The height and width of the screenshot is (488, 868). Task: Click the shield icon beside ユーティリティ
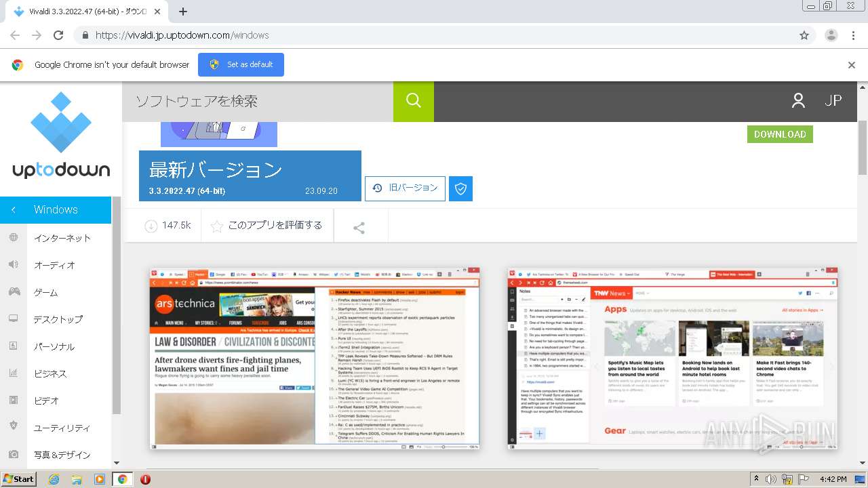[x=14, y=427]
